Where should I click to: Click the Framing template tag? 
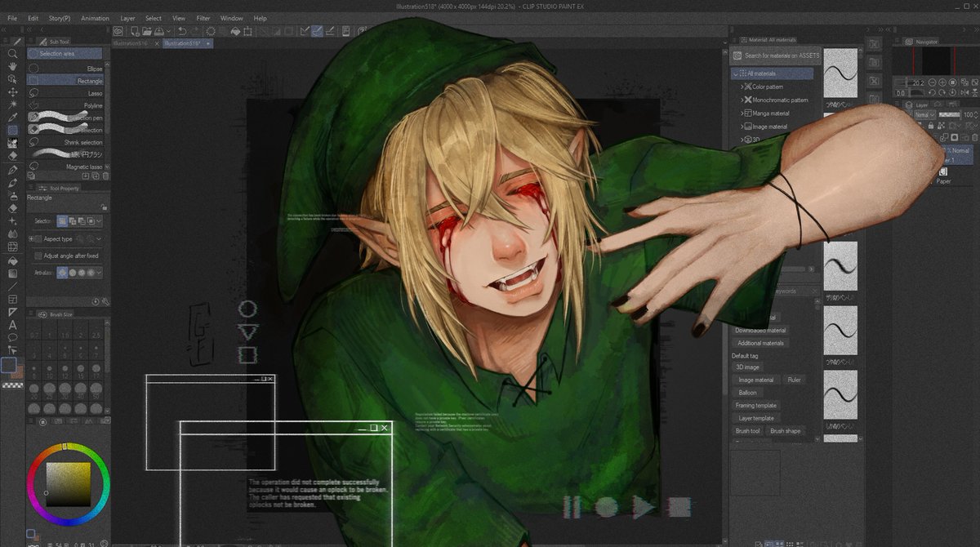[x=756, y=405]
